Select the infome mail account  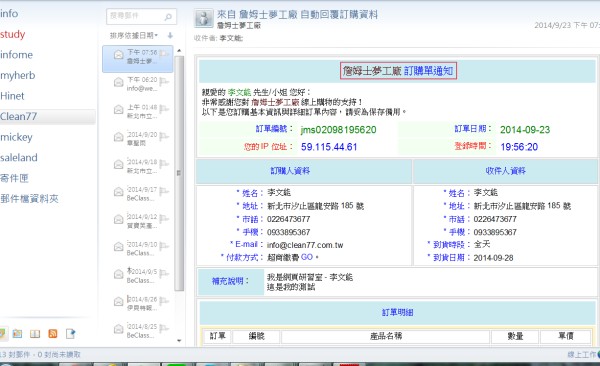click(x=16, y=55)
